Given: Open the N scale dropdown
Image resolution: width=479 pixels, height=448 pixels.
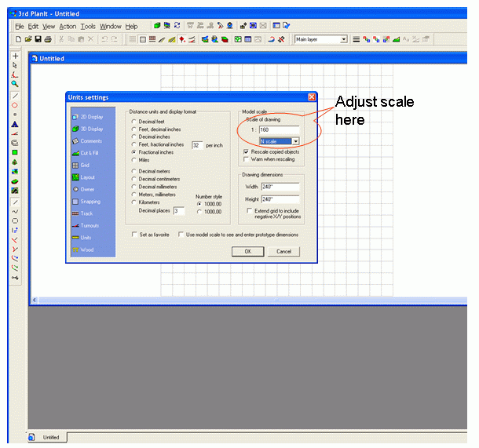Looking at the screenshot, I should click(295, 141).
